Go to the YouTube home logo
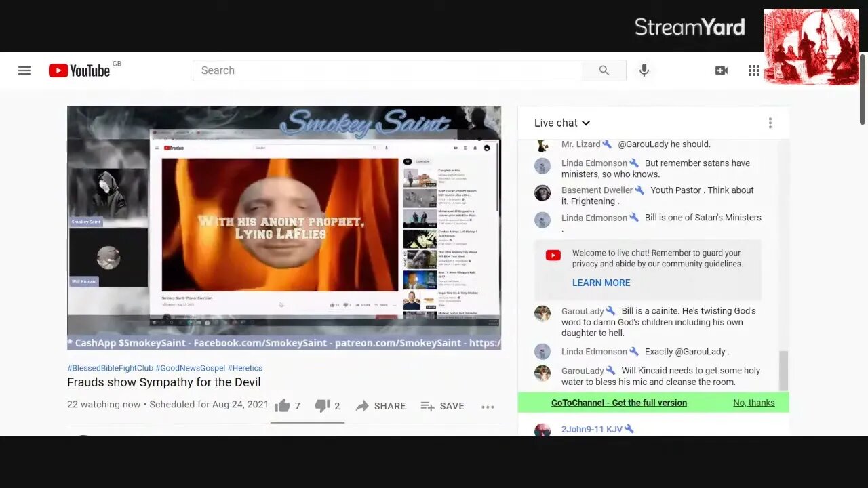This screenshot has height=488, width=868. (79, 70)
